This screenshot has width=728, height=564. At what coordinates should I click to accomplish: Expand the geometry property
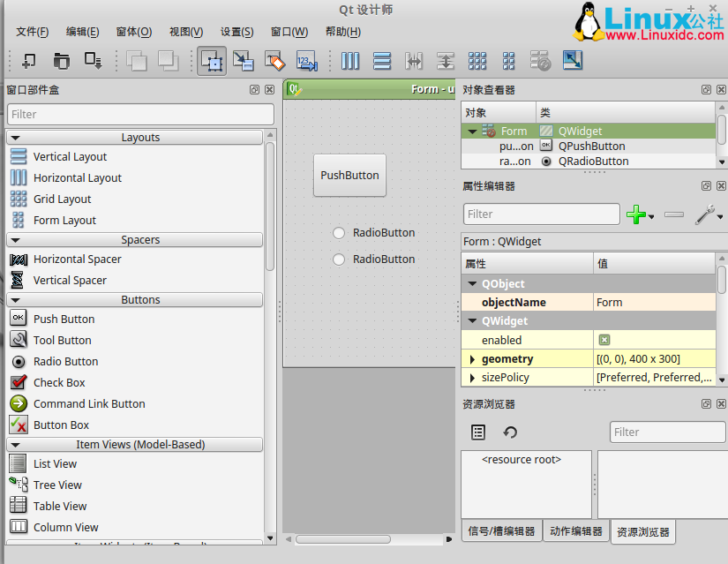tap(472, 359)
